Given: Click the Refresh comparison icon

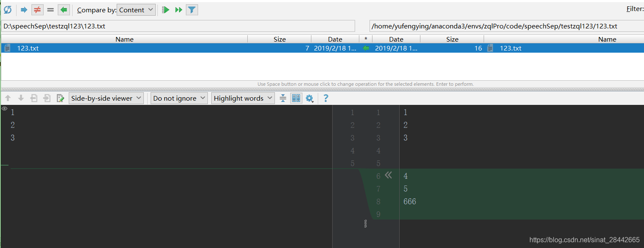Looking at the screenshot, I should click(8, 10).
